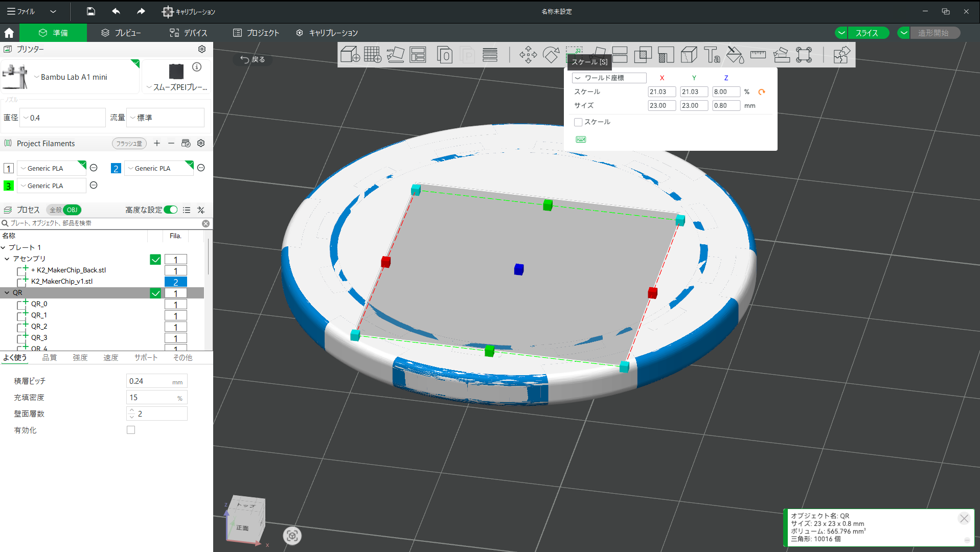The width and height of the screenshot is (980, 552).
Task: Redo using the forward arrow icon
Action: pos(141,11)
